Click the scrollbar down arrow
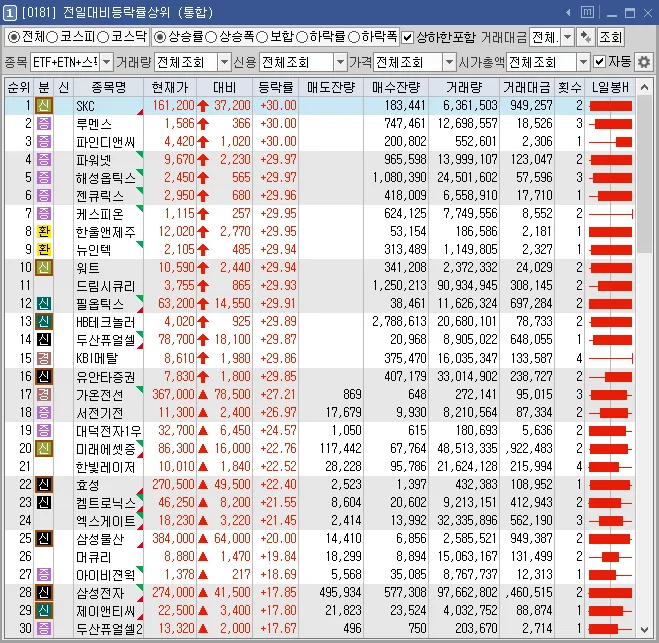The height and width of the screenshot is (643, 659). (x=644, y=629)
